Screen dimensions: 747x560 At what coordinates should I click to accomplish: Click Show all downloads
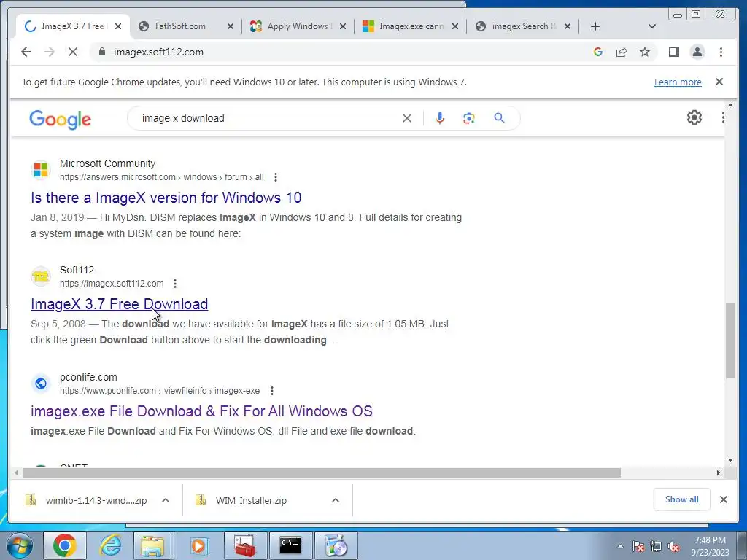pos(682,499)
